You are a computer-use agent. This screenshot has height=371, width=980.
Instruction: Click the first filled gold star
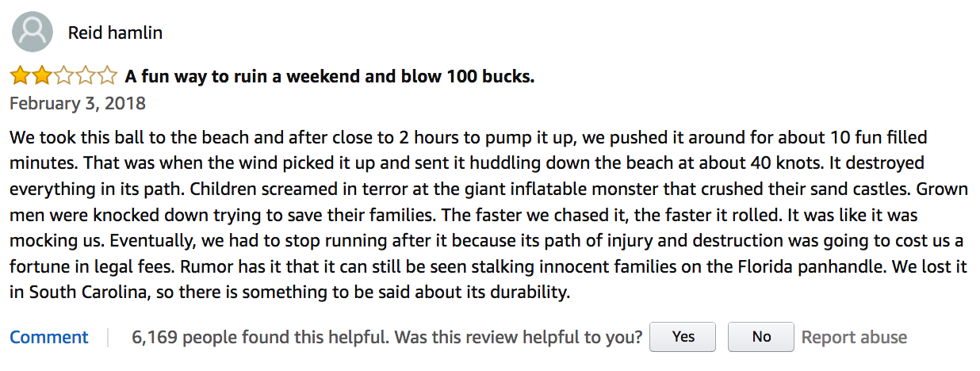21,77
